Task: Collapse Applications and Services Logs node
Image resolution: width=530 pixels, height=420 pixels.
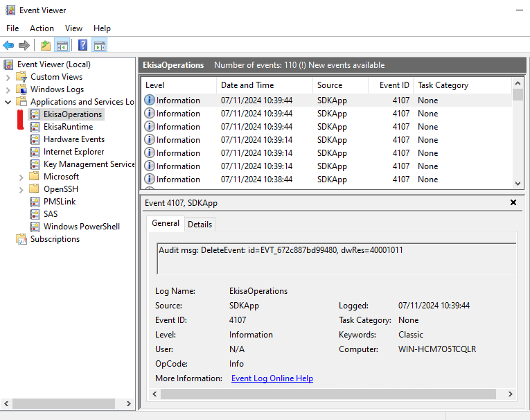Action: (8, 102)
